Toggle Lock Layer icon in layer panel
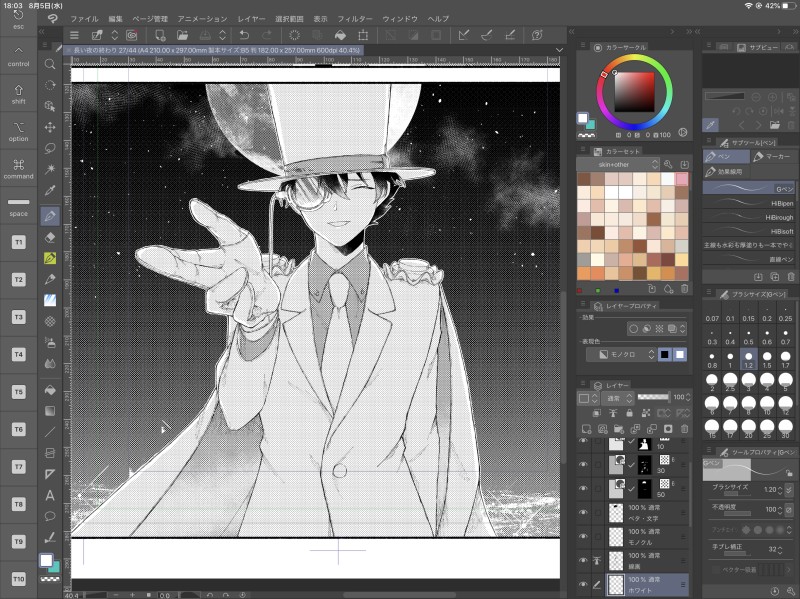Screen dimensions: 800x599 [x=629, y=413]
